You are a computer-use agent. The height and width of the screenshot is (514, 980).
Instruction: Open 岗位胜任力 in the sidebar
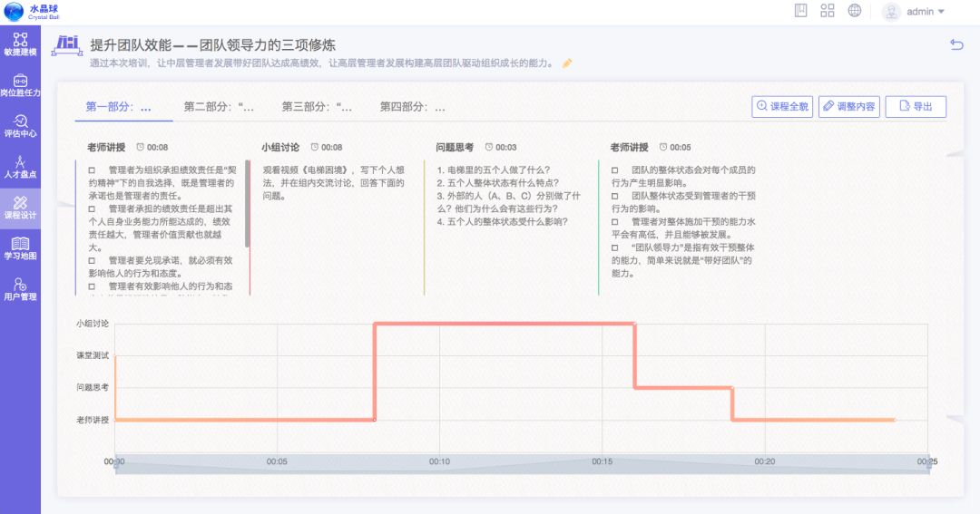(x=20, y=85)
